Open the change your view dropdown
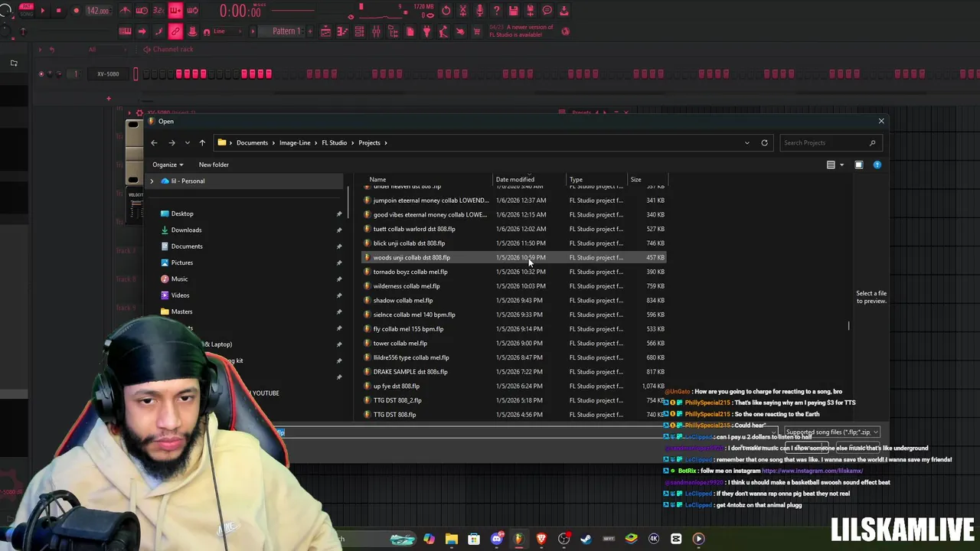Image resolution: width=980 pixels, height=551 pixels. [x=841, y=165]
